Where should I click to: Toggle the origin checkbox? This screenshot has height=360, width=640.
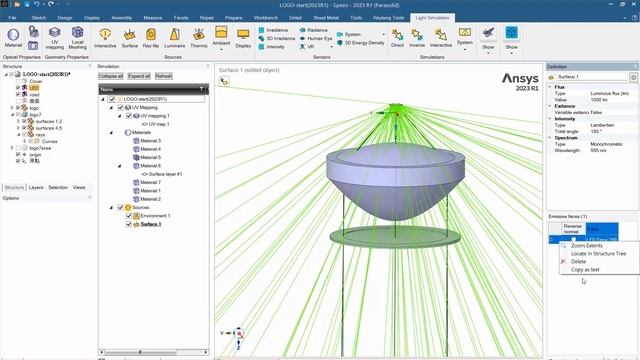(x=18, y=155)
